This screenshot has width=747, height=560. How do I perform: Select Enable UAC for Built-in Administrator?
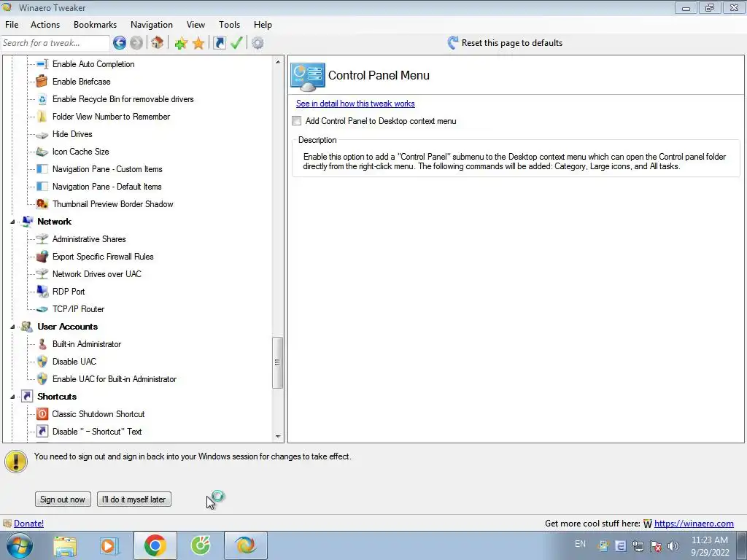[x=115, y=379]
